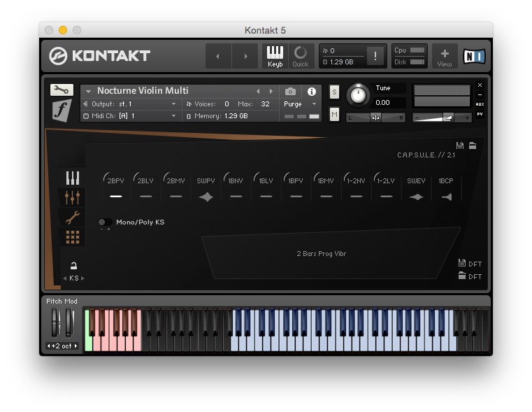Open the snapshot camera view
The height and width of the screenshot is (412, 532).
pyautogui.click(x=290, y=92)
